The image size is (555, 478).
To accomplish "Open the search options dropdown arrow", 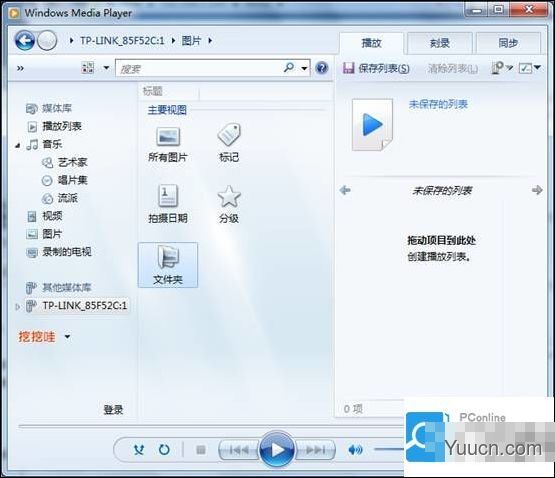I will point(304,68).
